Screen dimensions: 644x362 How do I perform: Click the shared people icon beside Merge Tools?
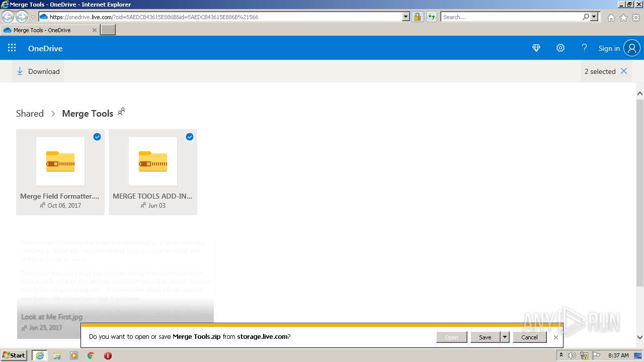pyautogui.click(x=121, y=112)
